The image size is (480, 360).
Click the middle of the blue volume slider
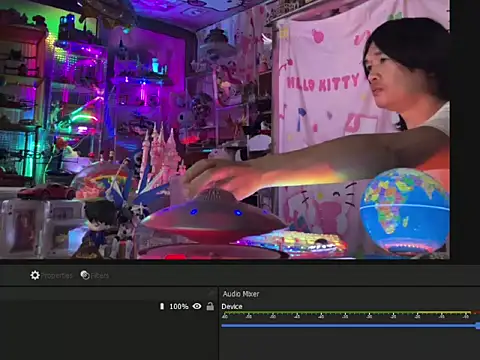coord(349,325)
